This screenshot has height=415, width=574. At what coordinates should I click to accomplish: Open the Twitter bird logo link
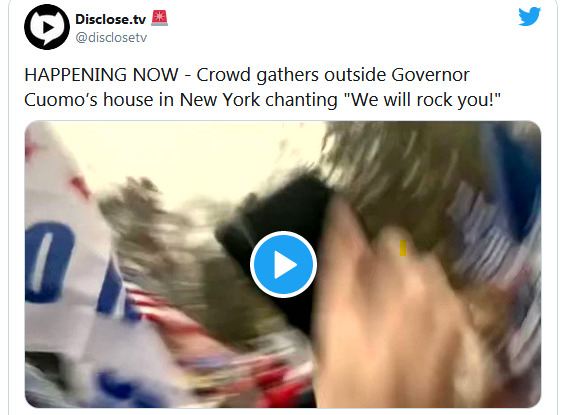(x=529, y=16)
